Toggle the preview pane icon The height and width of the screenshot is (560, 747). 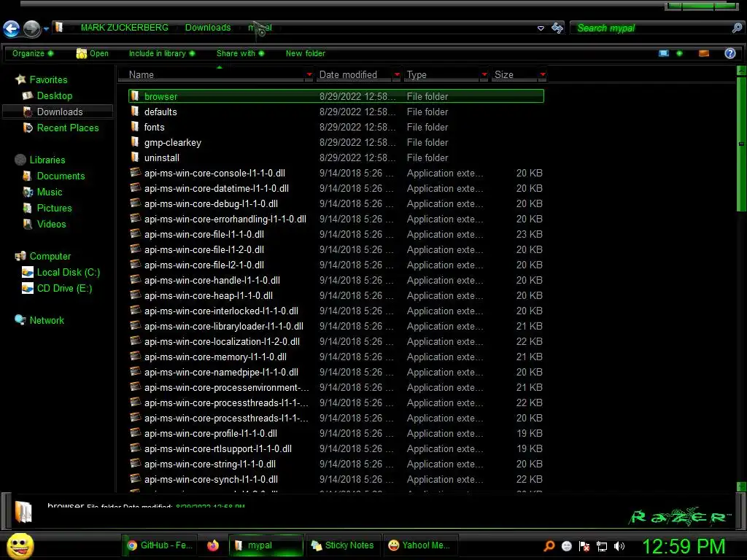[704, 53]
